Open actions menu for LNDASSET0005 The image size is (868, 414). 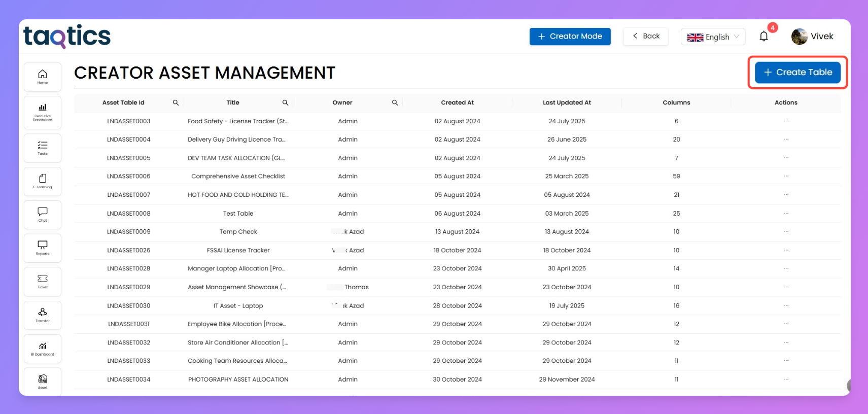tap(786, 158)
